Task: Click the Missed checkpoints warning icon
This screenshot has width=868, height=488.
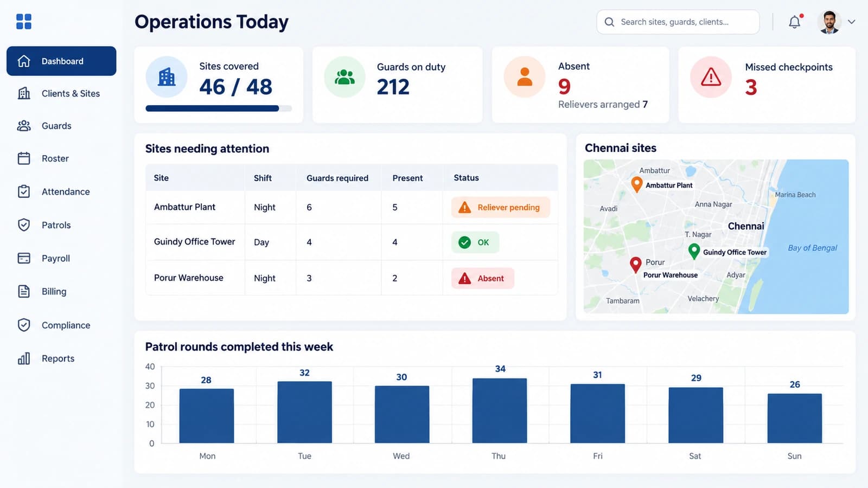Action: 711,77
